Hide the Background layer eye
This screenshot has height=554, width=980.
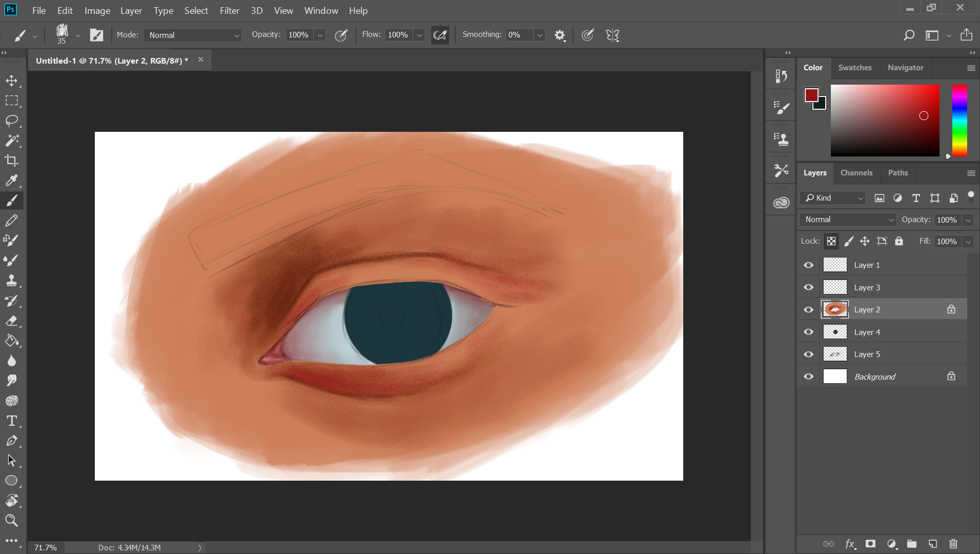point(809,377)
